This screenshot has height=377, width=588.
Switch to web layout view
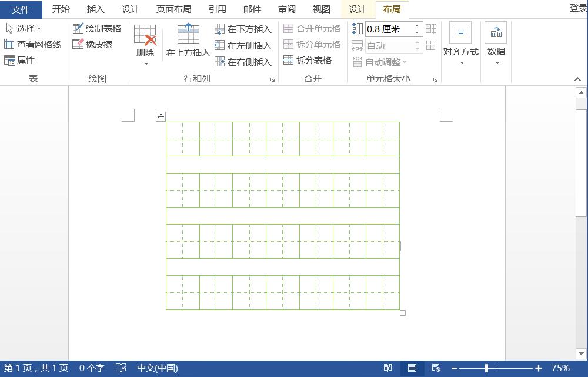click(x=436, y=368)
